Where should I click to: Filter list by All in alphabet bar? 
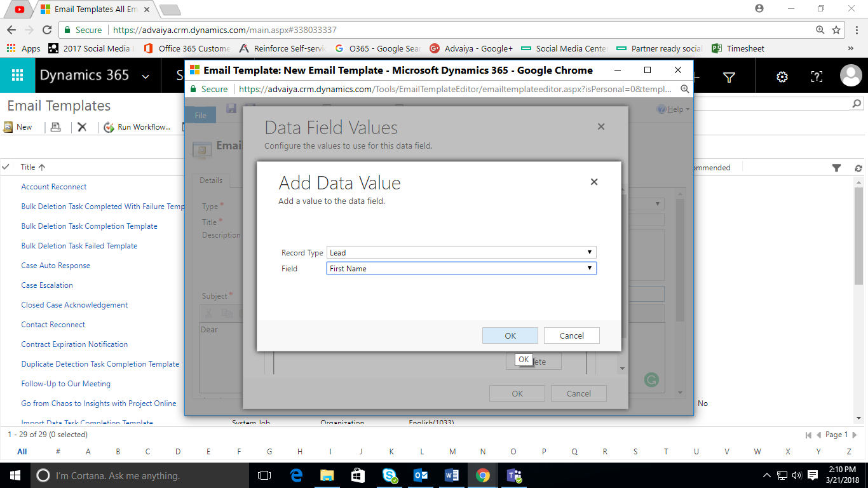pyautogui.click(x=22, y=452)
